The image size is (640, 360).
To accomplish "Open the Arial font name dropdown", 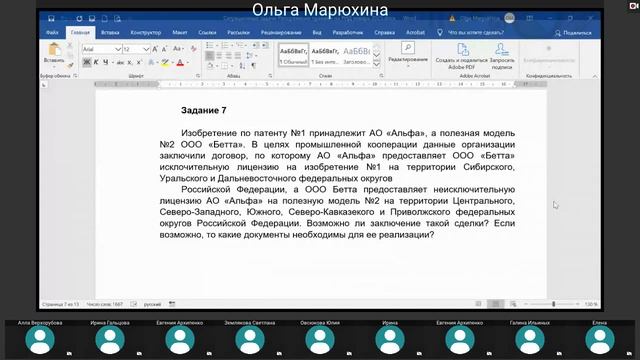I will [x=118, y=49].
